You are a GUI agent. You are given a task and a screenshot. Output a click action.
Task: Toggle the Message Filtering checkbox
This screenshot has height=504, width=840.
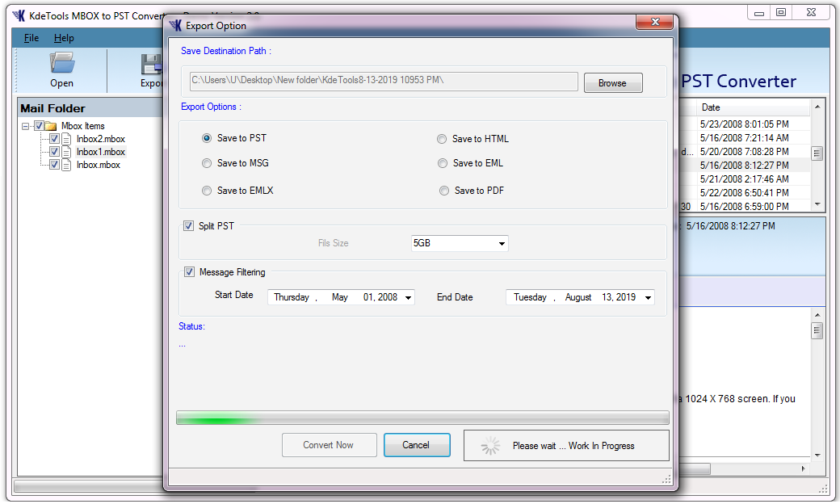pyautogui.click(x=189, y=272)
